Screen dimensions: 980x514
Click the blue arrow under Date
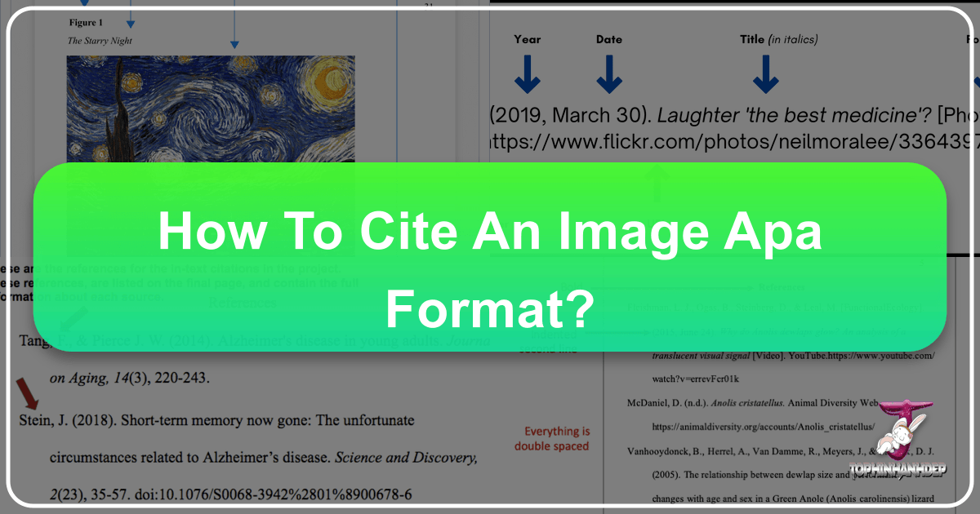click(609, 75)
